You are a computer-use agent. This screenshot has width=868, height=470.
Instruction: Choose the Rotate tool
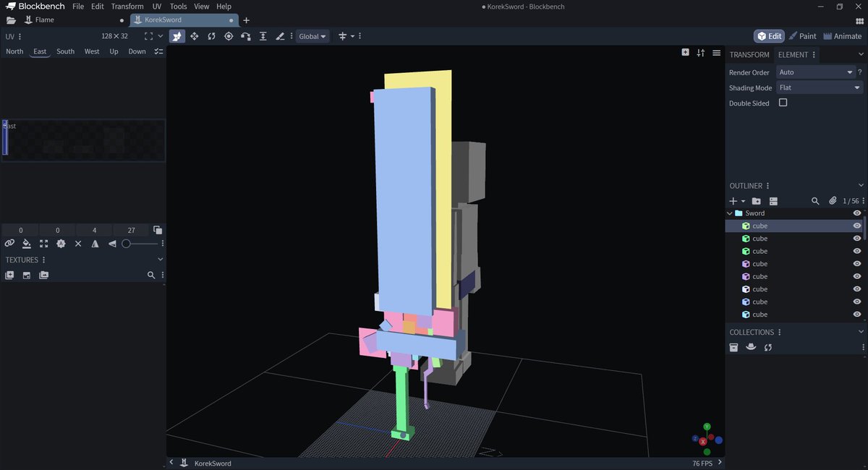pyautogui.click(x=212, y=36)
